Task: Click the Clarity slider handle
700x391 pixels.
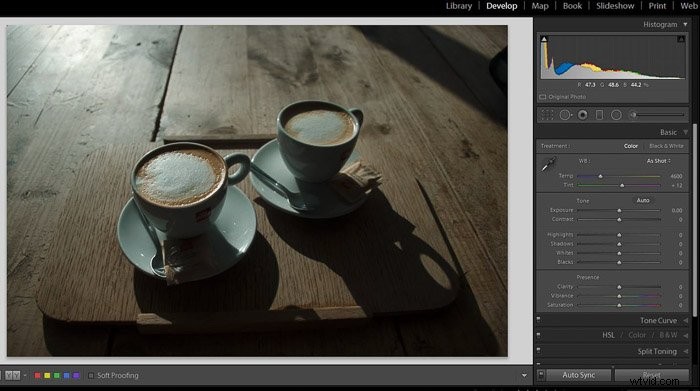Action: 619,287
